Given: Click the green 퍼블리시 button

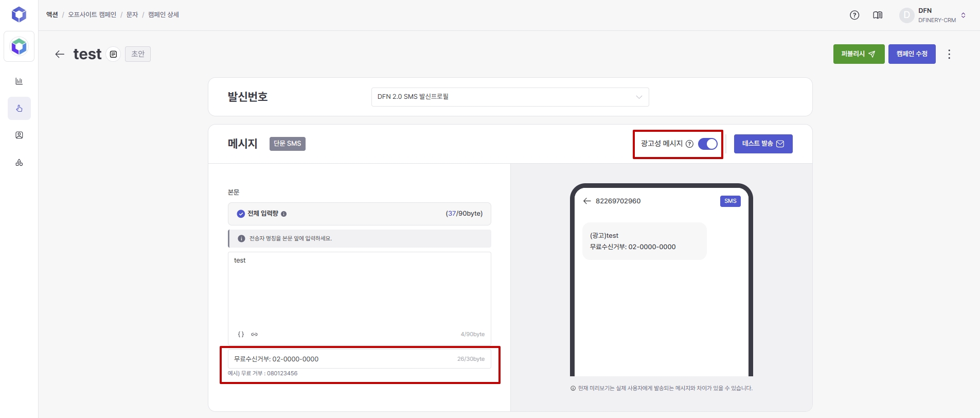Looking at the screenshot, I should click(x=859, y=54).
